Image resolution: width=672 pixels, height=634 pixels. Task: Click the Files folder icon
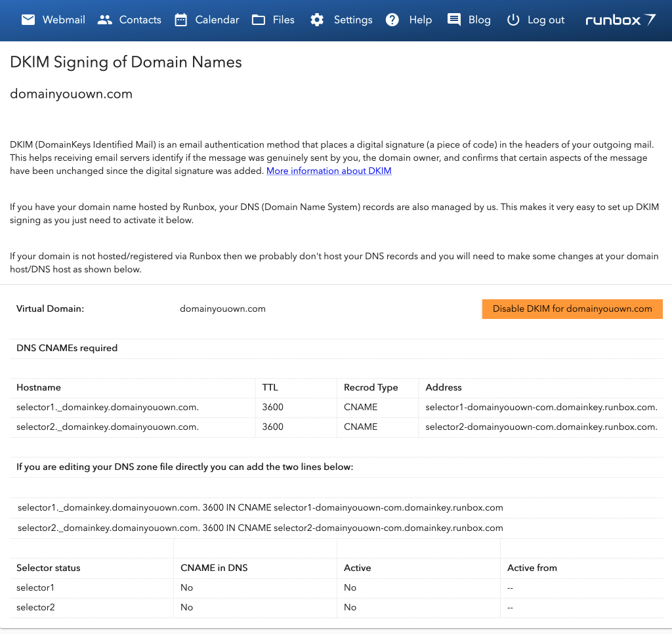tap(259, 20)
